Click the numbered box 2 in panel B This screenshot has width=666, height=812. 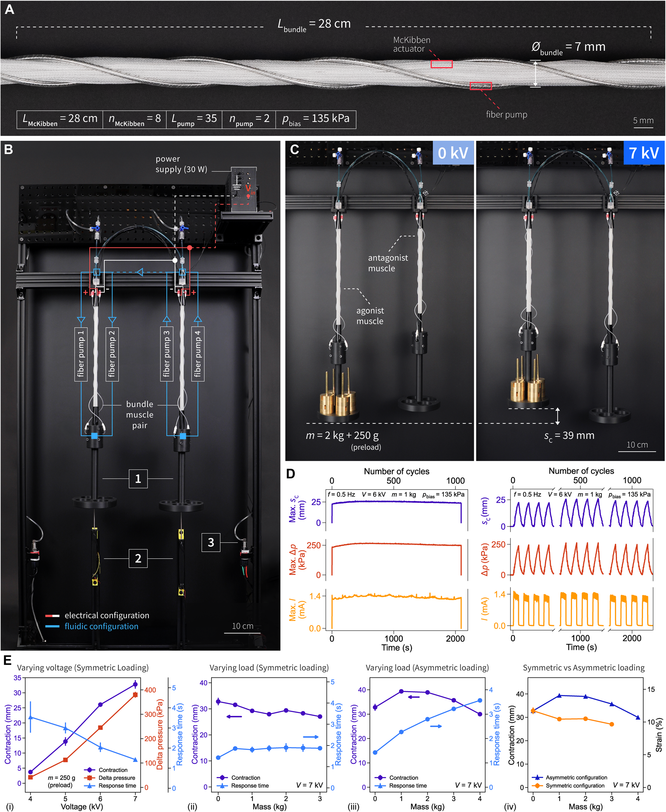pyautogui.click(x=138, y=558)
